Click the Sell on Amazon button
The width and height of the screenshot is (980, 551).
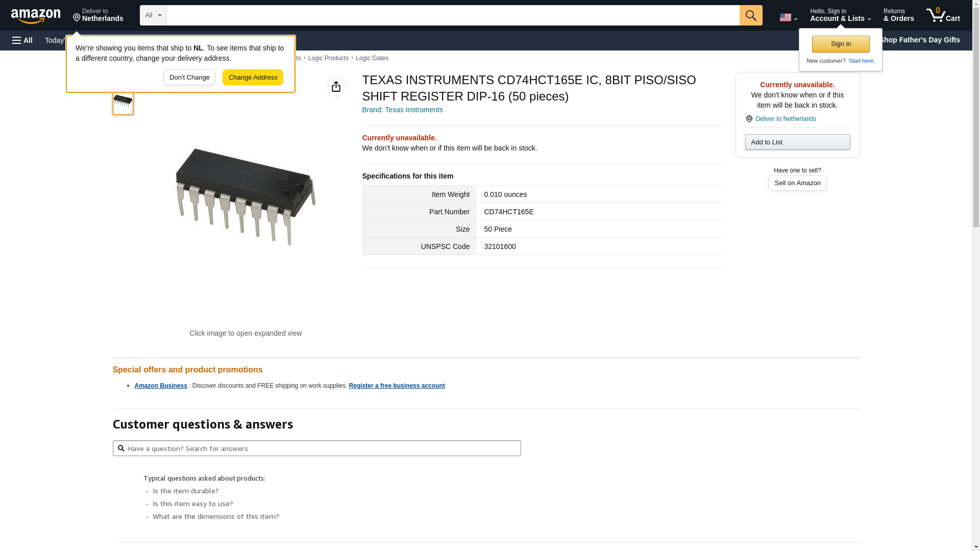(797, 183)
